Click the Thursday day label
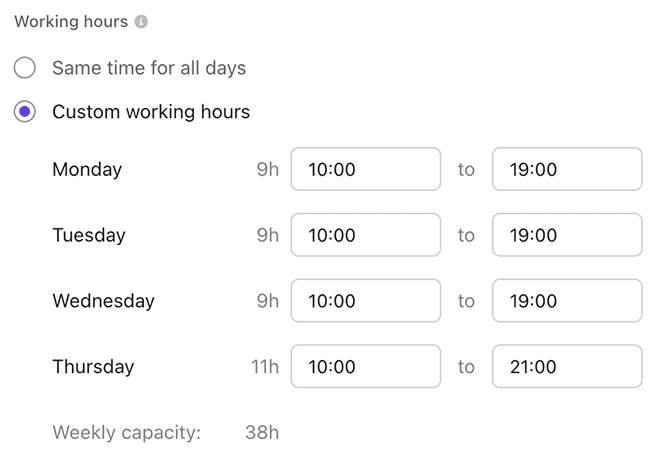 tap(93, 368)
